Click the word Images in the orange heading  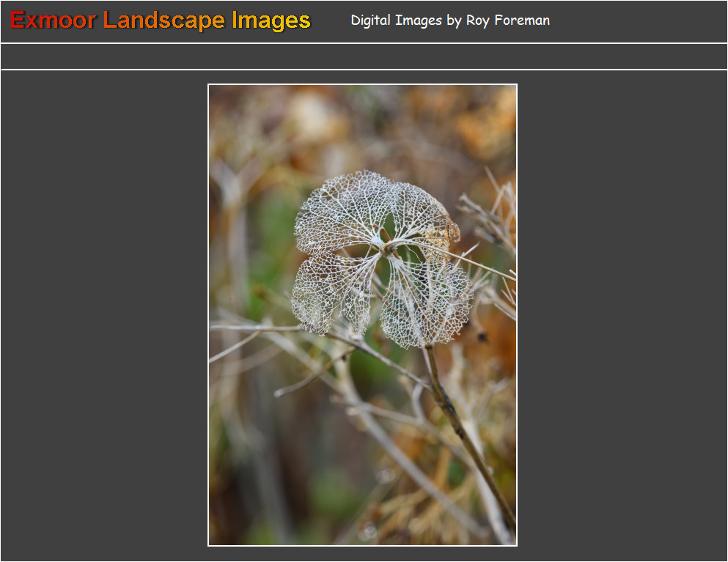(271, 21)
